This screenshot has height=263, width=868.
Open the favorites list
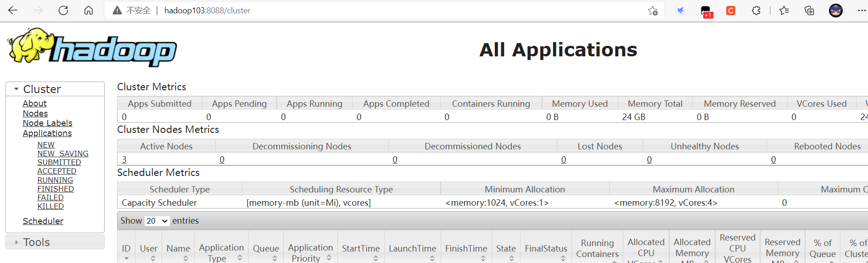(784, 11)
